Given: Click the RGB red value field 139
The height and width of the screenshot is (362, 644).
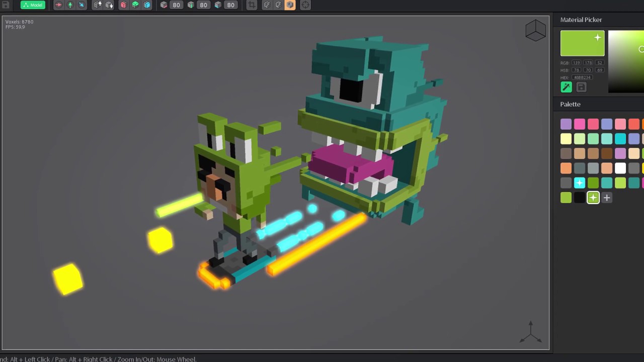Looking at the screenshot, I should point(576,63).
